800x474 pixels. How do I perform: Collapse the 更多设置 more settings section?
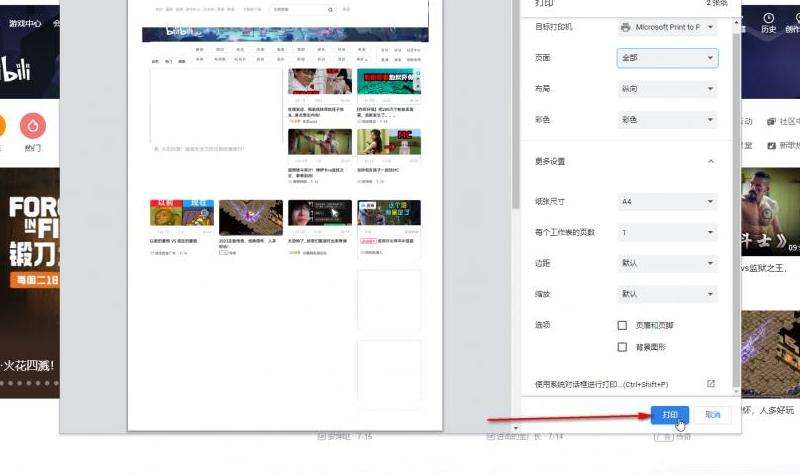pyautogui.click(x=710, y=161)
